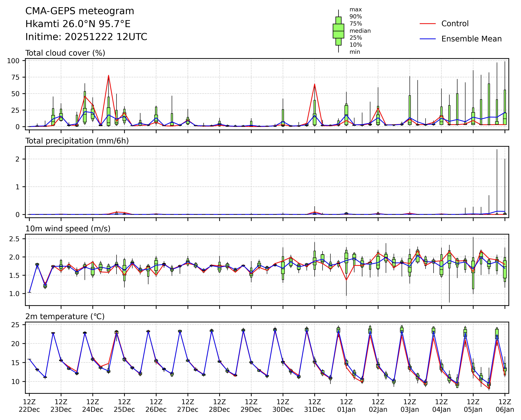Click the Initime 20251222 12UTC text
Image resolution: width=521 pixels, height=420 pixels.
pyautogui.click(x=86, y=37)
